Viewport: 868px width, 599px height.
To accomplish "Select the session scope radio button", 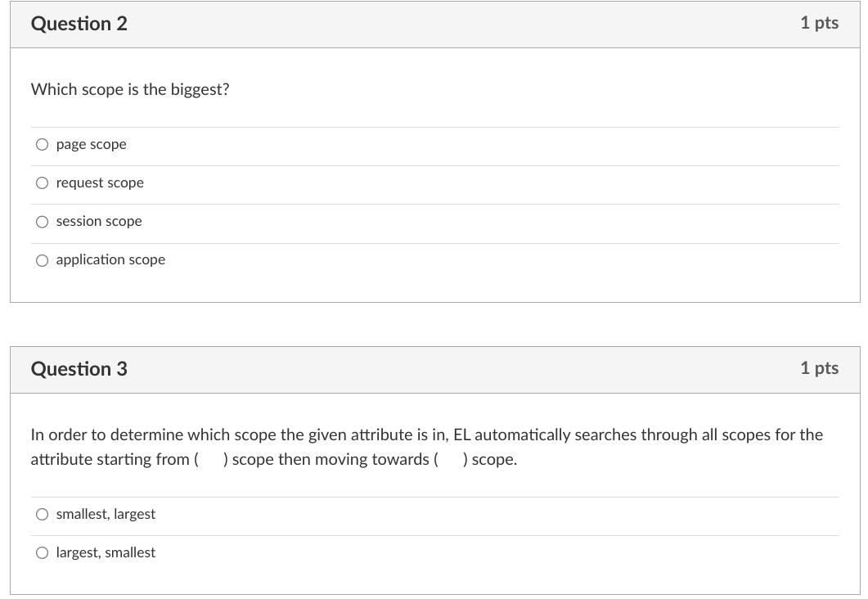I will coord(42,221).
